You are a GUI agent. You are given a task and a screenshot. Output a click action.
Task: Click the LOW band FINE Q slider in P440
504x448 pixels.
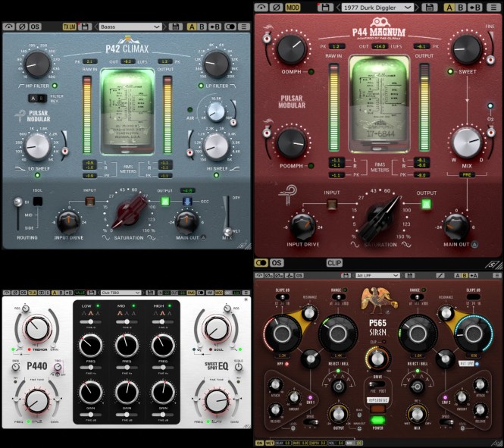tap(91, 321)
